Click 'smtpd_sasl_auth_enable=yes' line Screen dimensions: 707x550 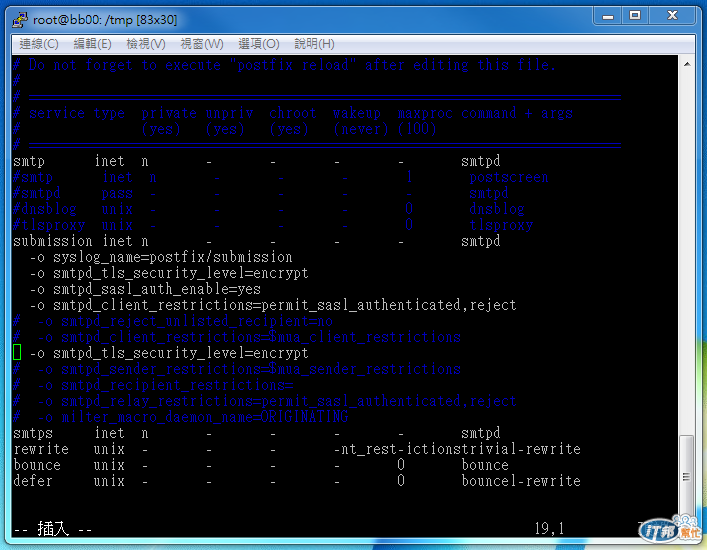pyautogui.click(x=146, y=289)
